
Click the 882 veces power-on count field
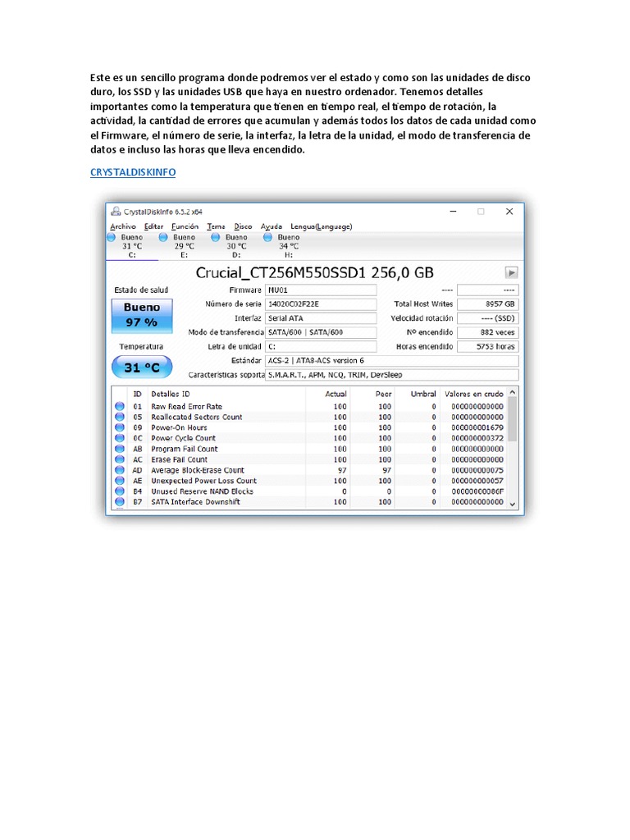pyautogui.click(x=487, y=332)
